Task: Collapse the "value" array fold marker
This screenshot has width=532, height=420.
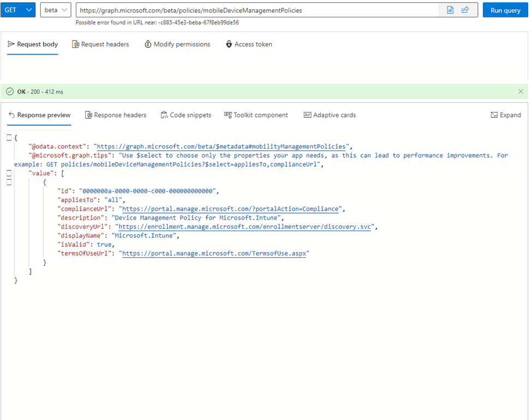Action: [9, 173]
